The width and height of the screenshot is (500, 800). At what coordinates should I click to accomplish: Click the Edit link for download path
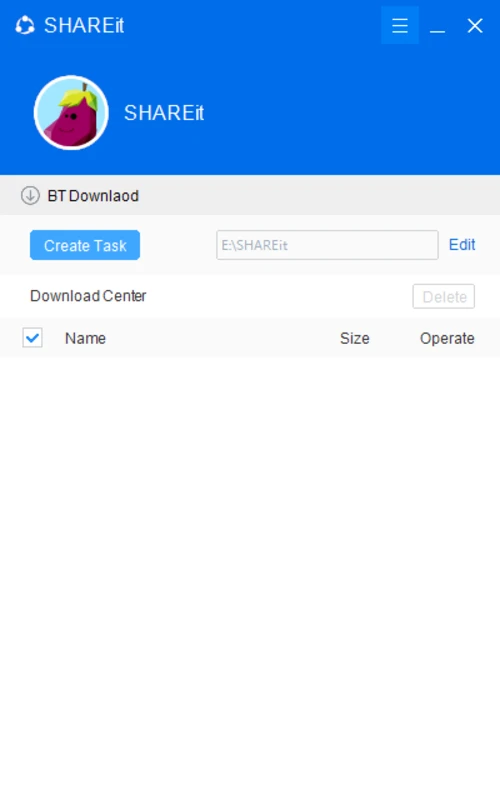(462, 245)
